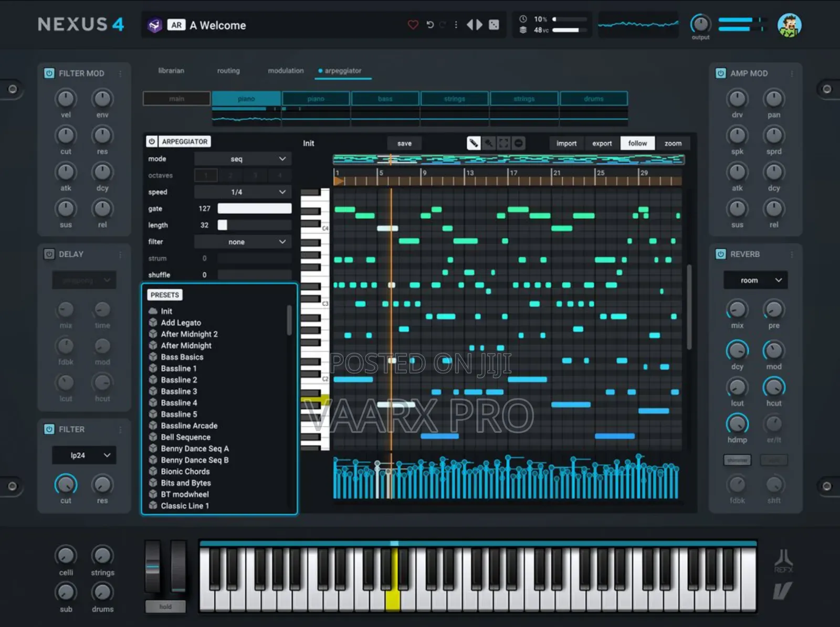Image resolution: width=840 pixels, height=627 pixels.
Task: Select the eraser edit tool
Action: pyautogui.click(x=489, y=143)
